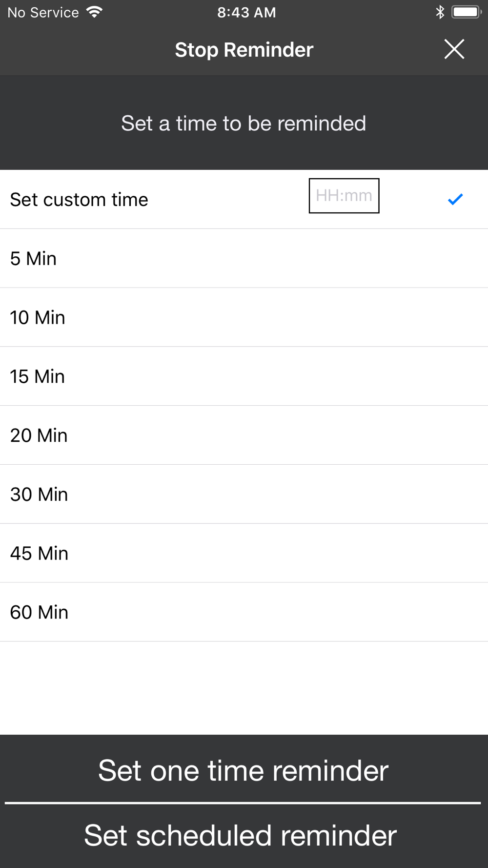Select the 30 Min reminder row
The image size is (488, 868).
[39, 495]
